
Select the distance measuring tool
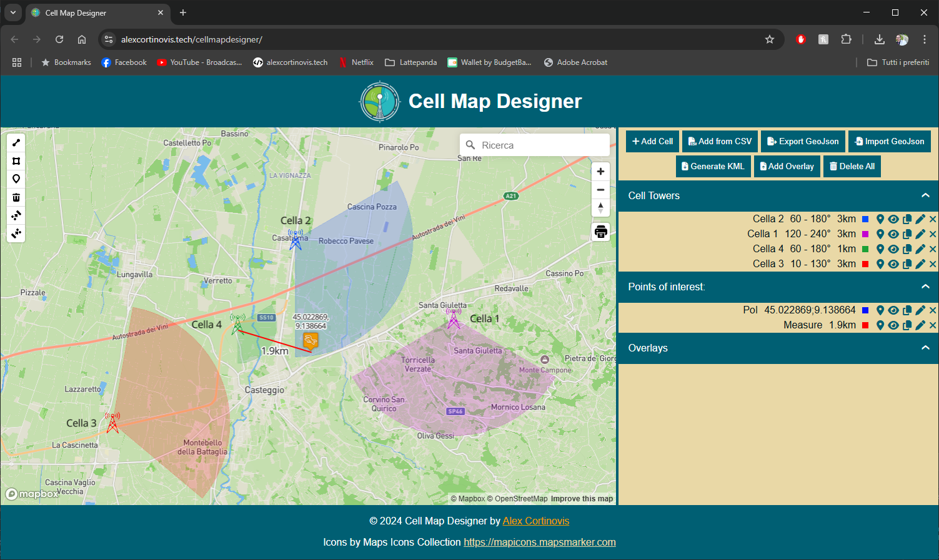[x=16, y=142]
